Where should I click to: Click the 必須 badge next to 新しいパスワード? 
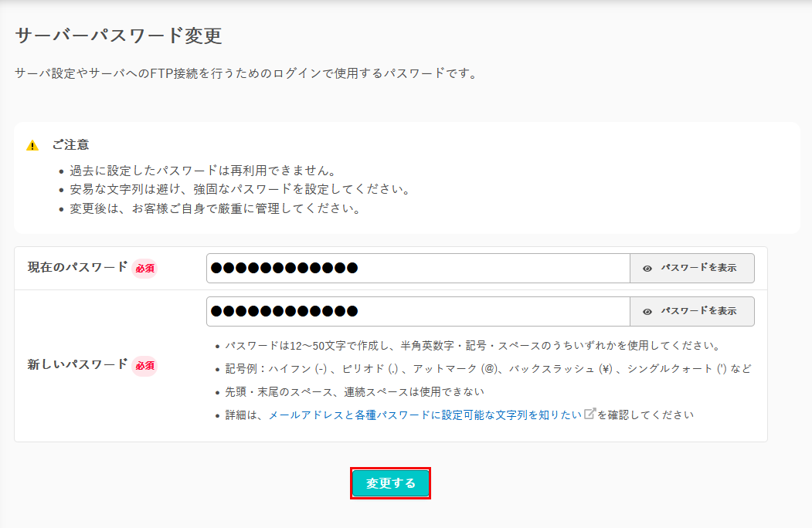144,365
